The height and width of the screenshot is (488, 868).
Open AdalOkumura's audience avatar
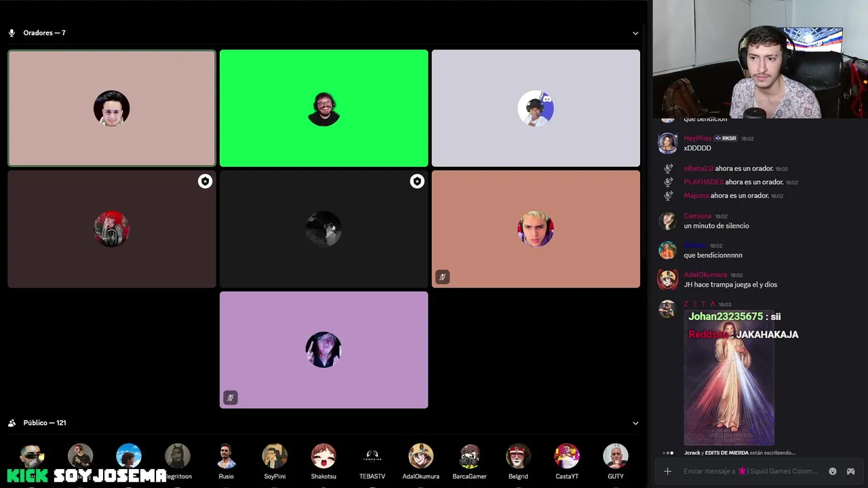point(420,456)
